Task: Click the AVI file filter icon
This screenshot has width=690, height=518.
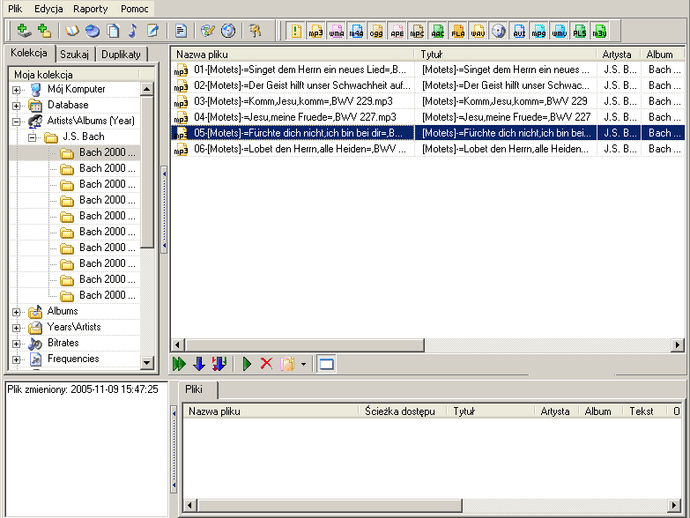Action: tap(519, 31)
